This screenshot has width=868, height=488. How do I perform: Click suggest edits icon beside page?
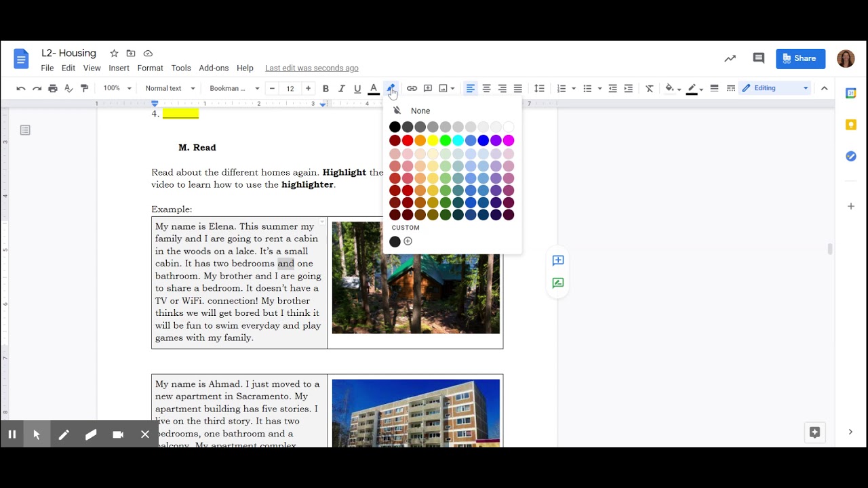tap(558, 283)
